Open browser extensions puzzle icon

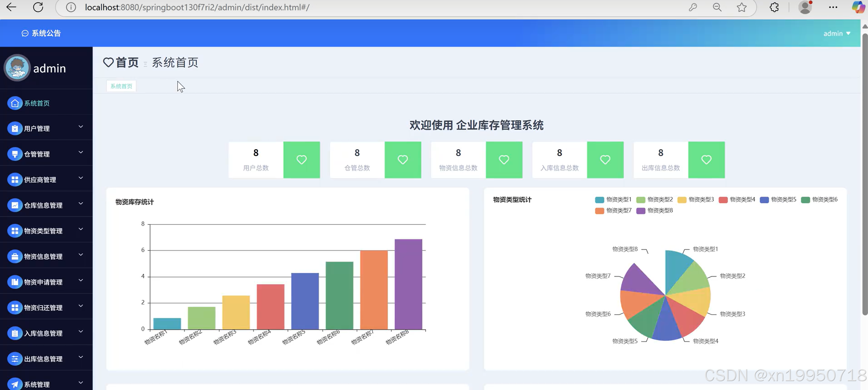click(x=774, y=7)
